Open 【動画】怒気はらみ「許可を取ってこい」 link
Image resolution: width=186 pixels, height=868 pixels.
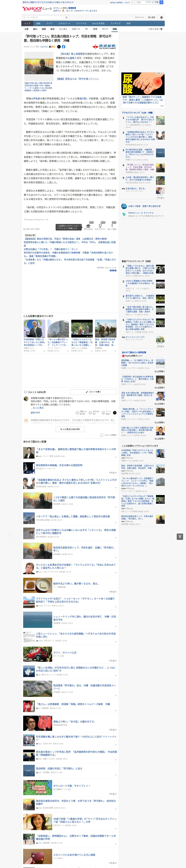point(78,79)
